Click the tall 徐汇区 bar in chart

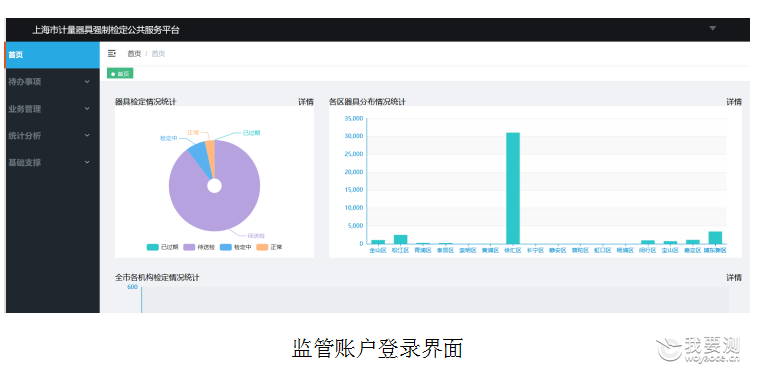(513, 188)
